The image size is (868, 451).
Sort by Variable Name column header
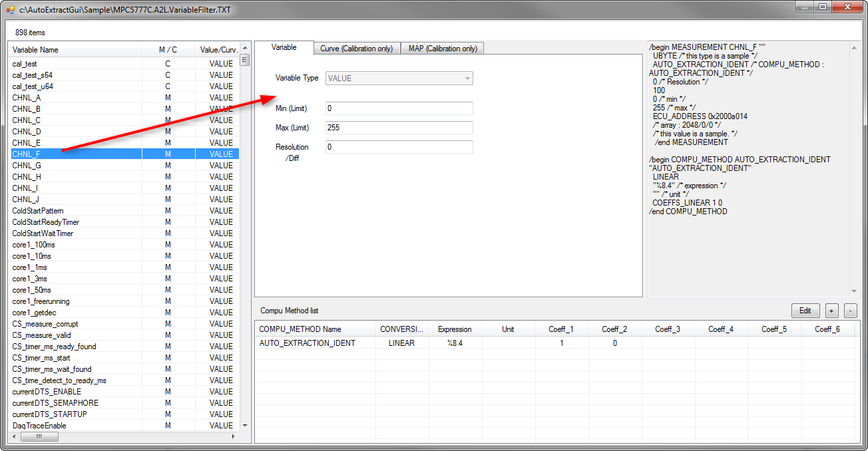point(75,50)
